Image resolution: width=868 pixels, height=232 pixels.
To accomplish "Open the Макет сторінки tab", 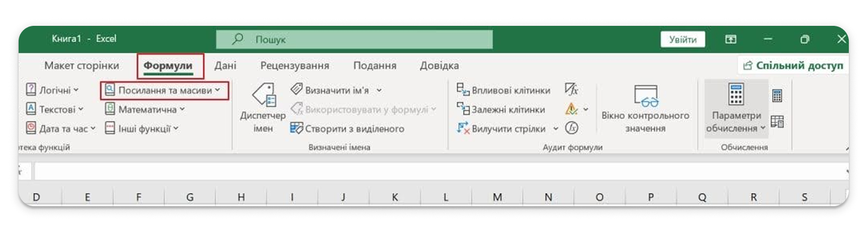I will pos(82,66).
